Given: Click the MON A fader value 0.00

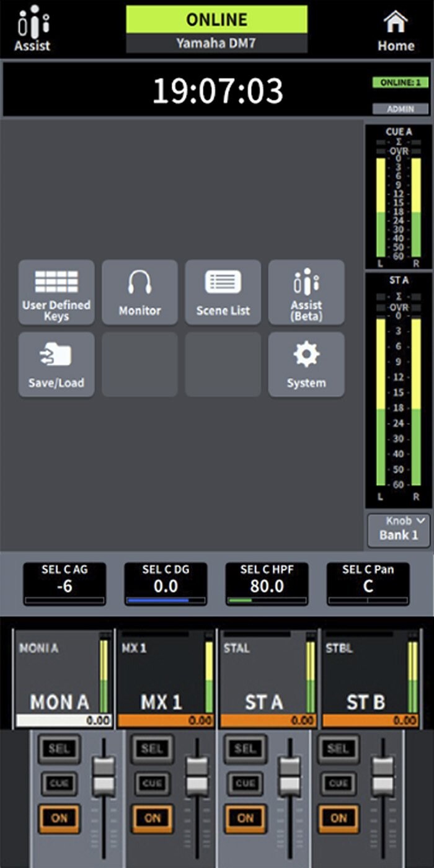Looking at the screenshot, I should pos(63,720).
